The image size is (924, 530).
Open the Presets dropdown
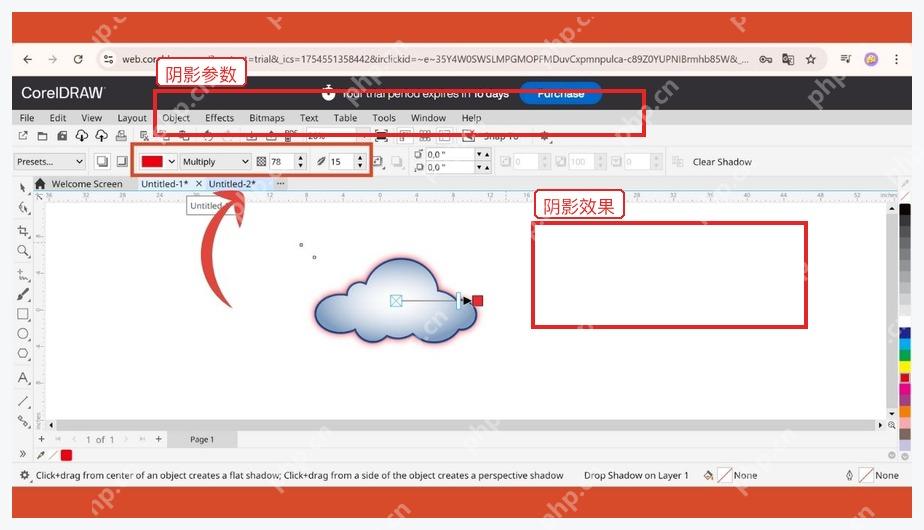[50, 162]
